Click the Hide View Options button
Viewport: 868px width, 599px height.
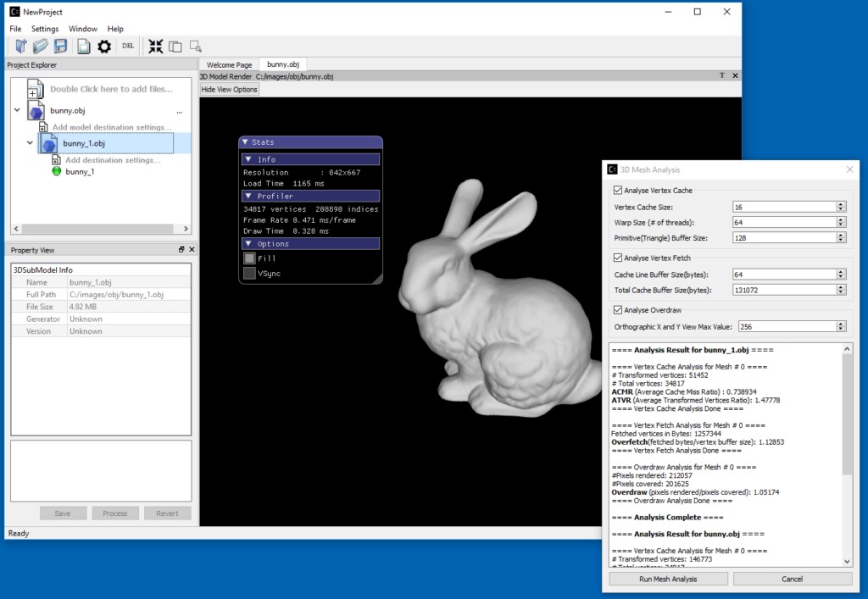pyautogui.click(x=229, y=89)
